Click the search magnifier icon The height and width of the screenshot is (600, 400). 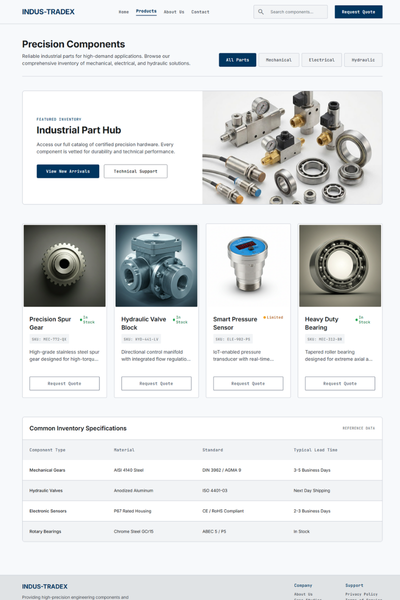tap(261, 12)
